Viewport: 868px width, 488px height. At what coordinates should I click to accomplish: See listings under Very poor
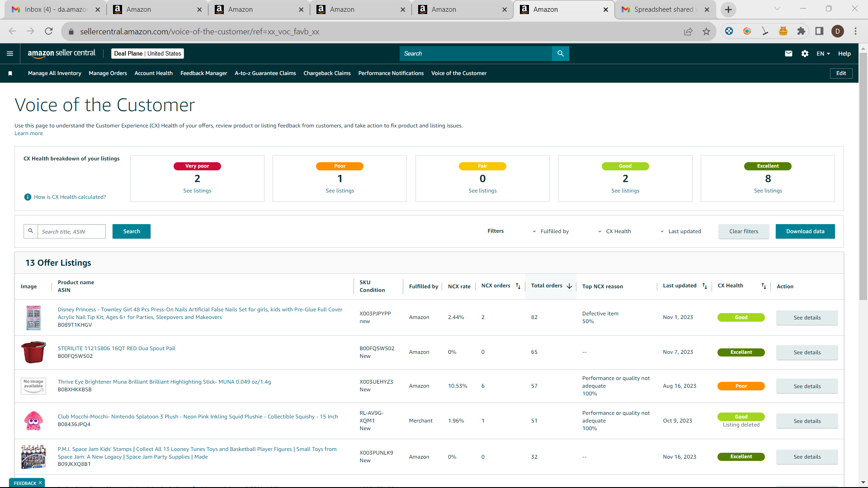[x=197, y=191]
